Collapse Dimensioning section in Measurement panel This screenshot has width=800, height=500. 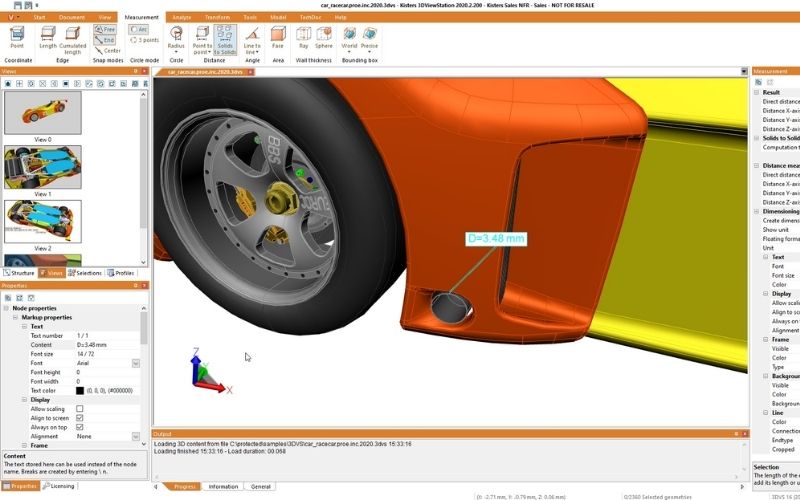(757, 211)
